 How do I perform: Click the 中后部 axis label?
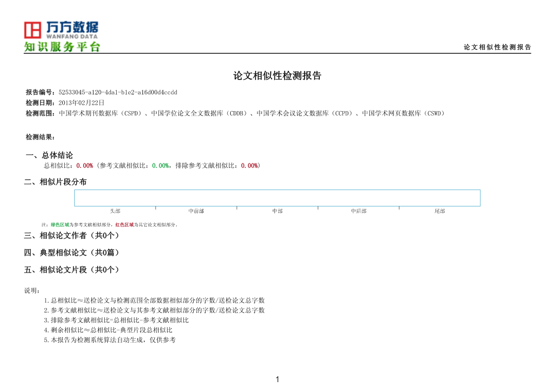[x=359, y=211]
